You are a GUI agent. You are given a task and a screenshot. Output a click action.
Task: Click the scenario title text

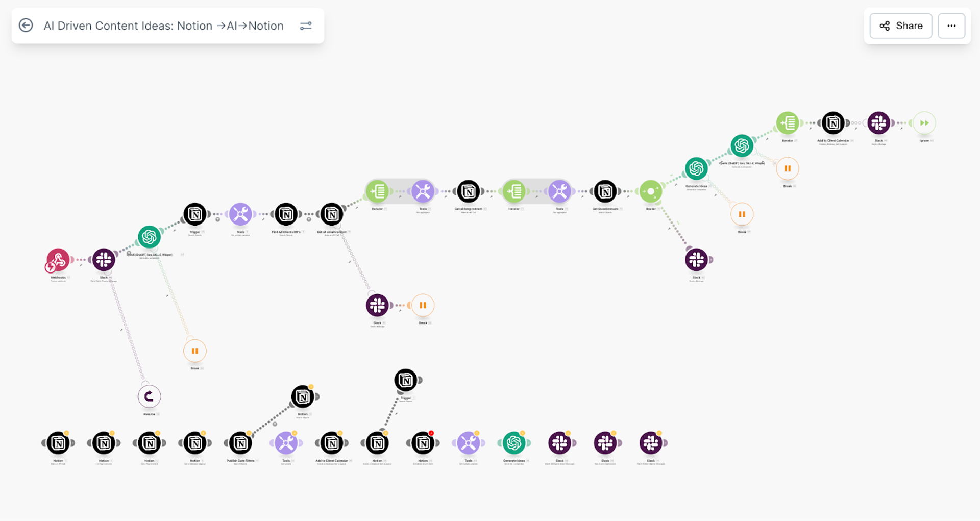point(163,26)
